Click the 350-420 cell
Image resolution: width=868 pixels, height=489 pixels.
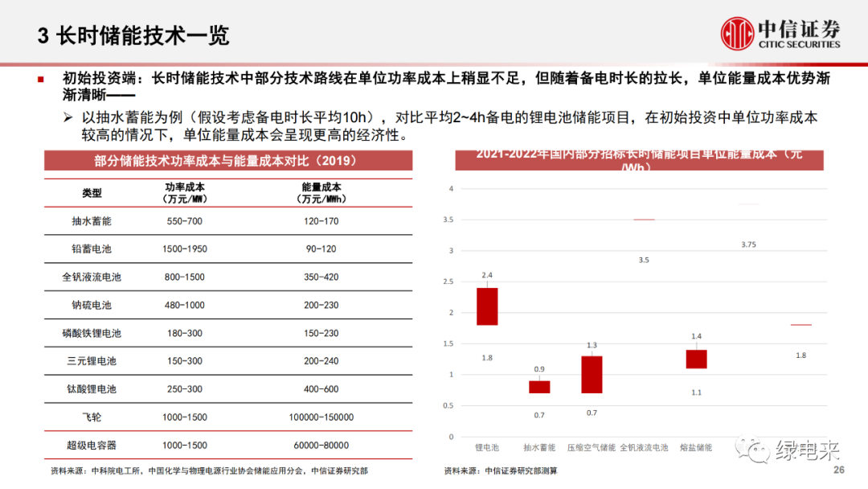[x=321, y=277]
